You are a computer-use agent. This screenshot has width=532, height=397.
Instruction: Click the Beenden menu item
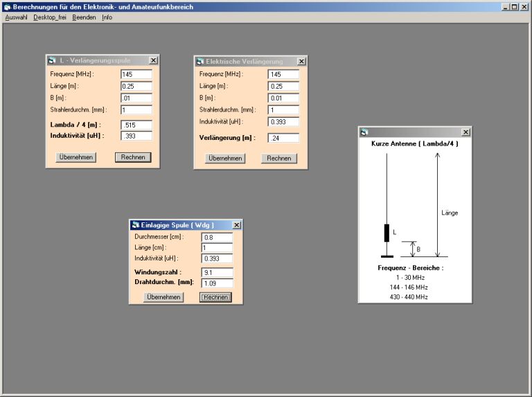pyautogui.click(x=84, y=17)
